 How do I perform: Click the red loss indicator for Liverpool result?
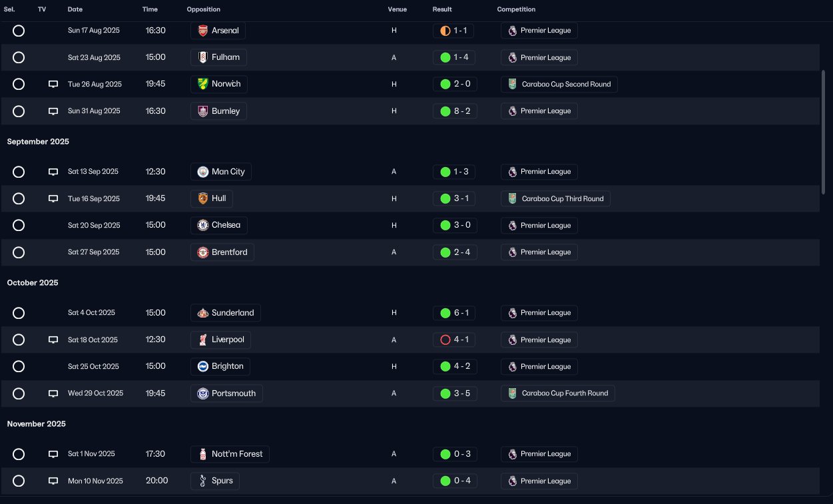tap(445, 340)
